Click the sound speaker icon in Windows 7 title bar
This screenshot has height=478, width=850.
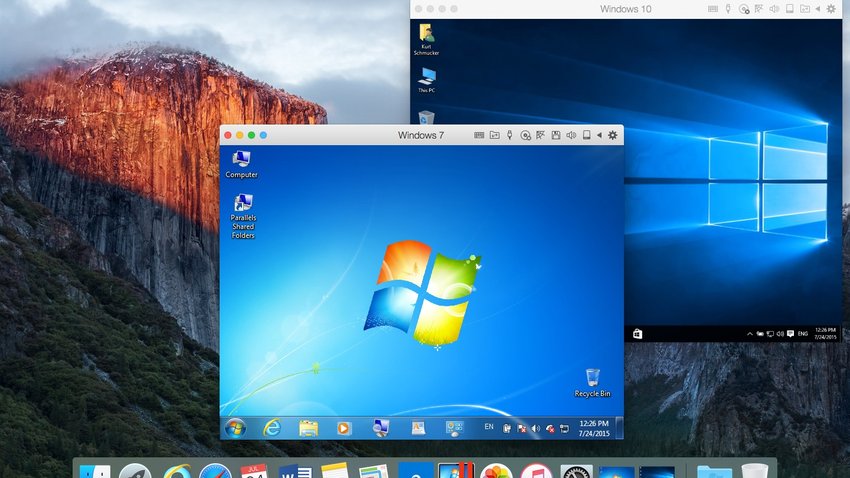point(571,135)
